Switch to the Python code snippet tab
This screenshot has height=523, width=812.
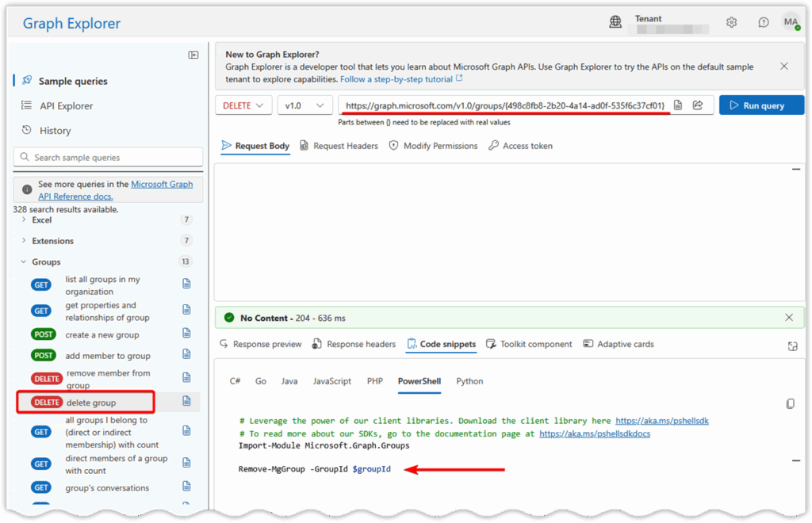click(469, 381)
